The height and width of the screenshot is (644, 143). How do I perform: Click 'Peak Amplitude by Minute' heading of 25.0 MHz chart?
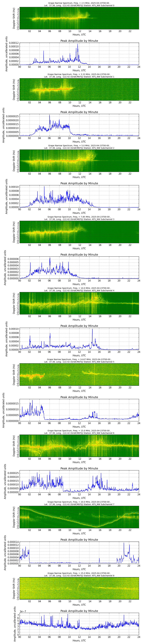[79, 611]
